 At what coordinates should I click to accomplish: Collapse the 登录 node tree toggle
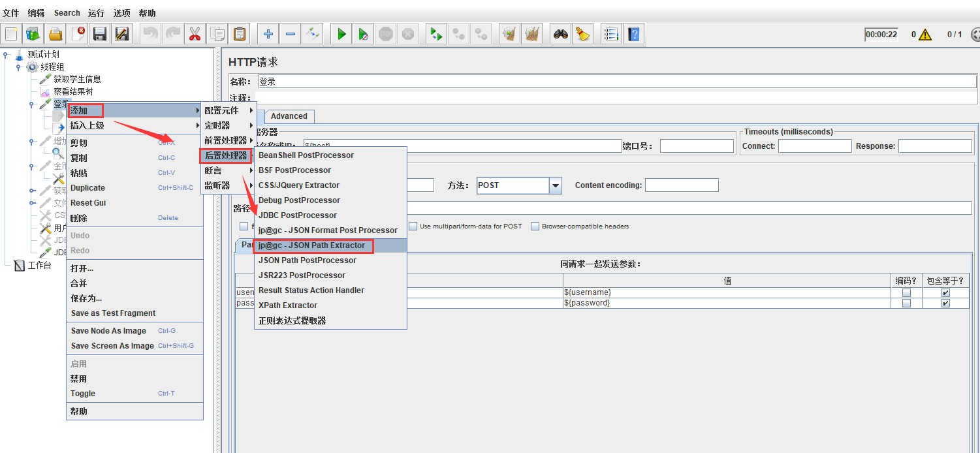[x=31, y=104]
